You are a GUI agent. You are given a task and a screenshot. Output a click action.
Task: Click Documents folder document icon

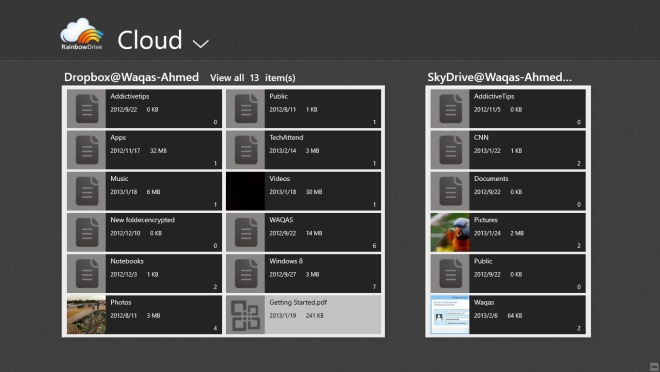click(450, 191)
